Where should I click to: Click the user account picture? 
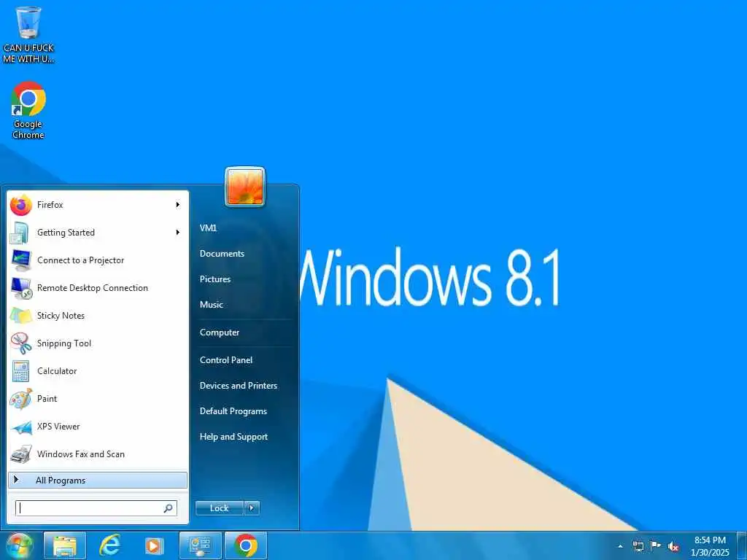[245, 187]
